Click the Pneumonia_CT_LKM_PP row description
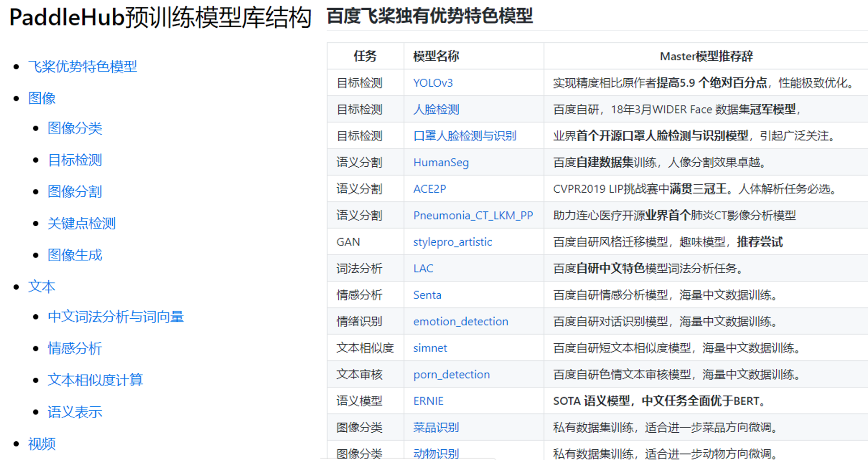Image resolution: width=868 pixels, height=460 pixels. [674, 215]
